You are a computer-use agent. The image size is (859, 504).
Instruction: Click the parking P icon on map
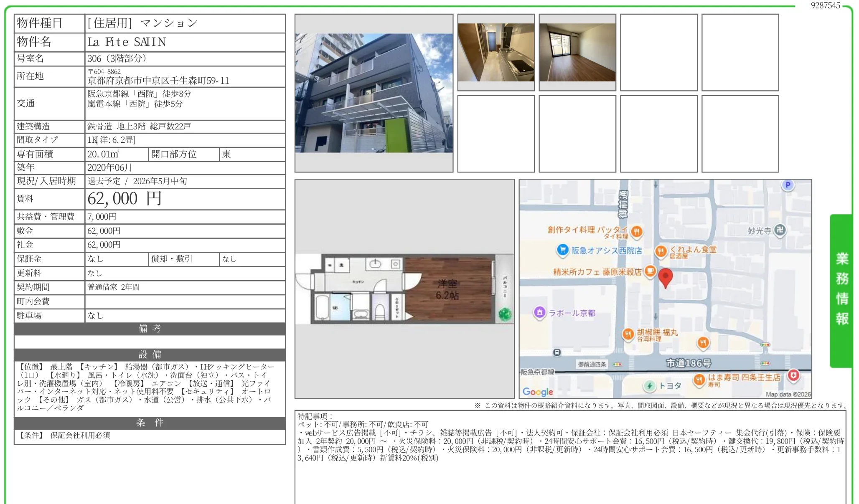tap(788, 185)
